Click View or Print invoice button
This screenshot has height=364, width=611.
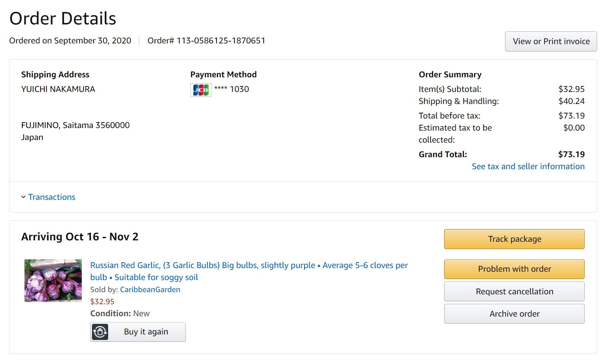pos(551,41)
